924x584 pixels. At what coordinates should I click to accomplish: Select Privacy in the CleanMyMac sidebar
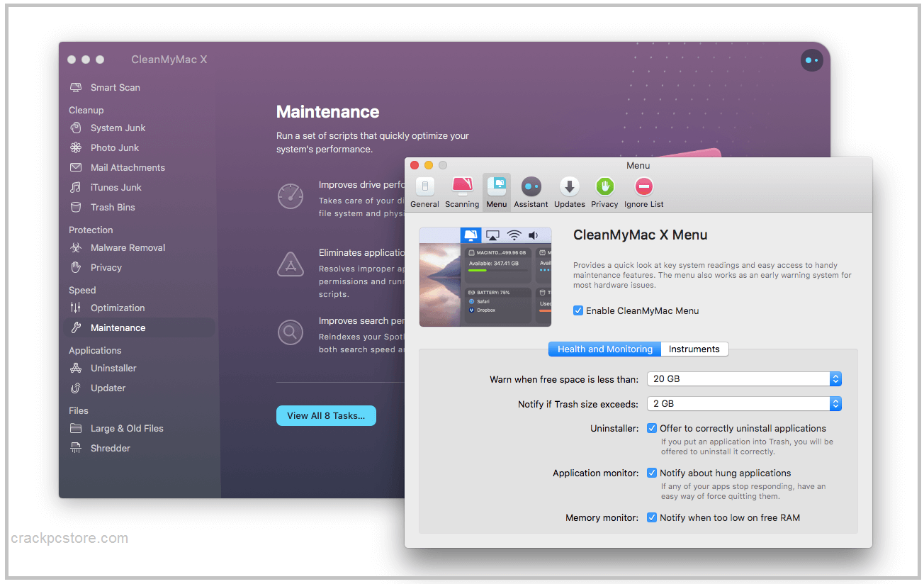pyautogui.click(x=96, y=267)
